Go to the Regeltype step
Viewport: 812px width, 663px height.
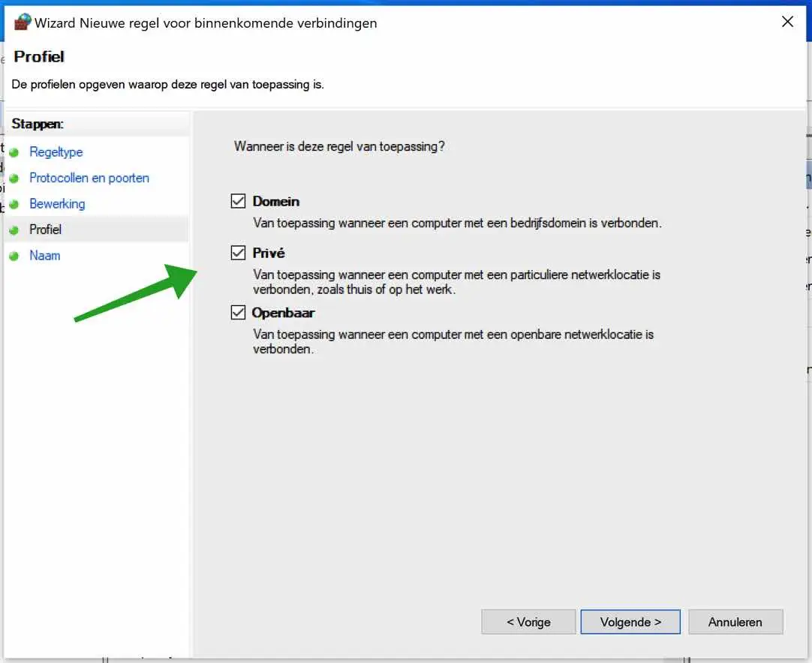coord(56,152)
